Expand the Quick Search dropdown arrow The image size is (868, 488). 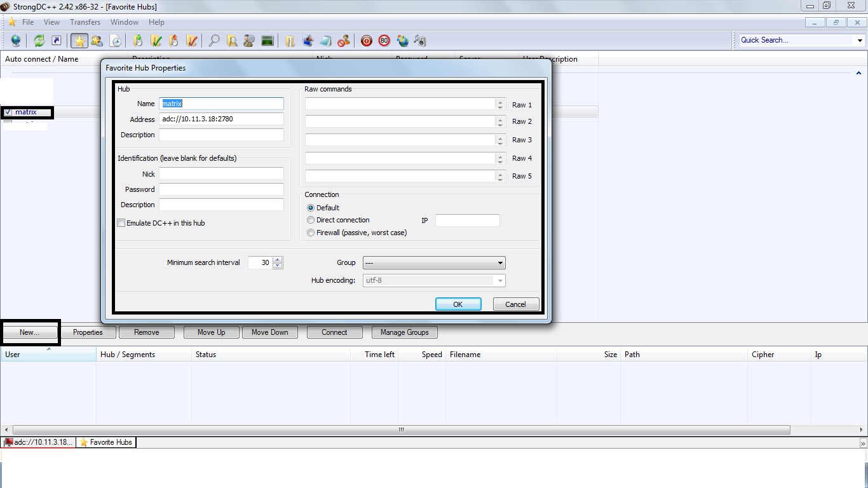pos(860,40)
